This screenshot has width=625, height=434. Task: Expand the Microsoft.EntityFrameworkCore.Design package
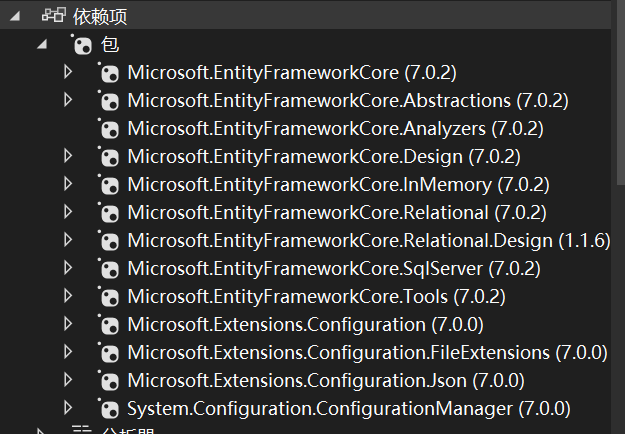pyautogui.click(x=68, y=156)
